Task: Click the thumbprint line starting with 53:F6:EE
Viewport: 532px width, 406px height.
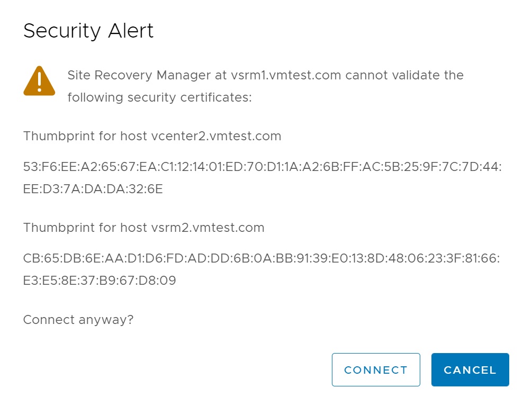Action: pyautogui.click(x=262, y=167)
